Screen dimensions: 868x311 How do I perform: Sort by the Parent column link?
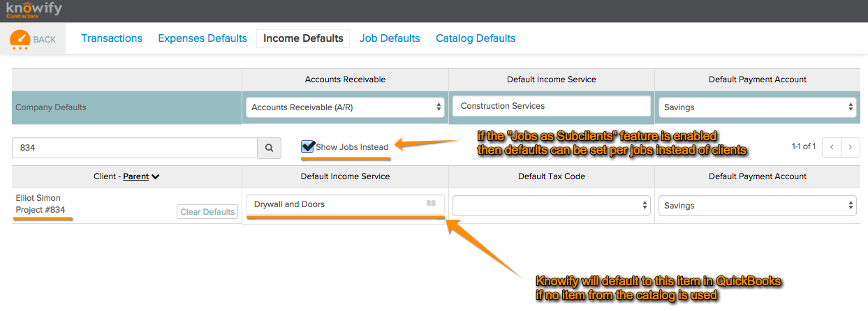pos(135,176)
